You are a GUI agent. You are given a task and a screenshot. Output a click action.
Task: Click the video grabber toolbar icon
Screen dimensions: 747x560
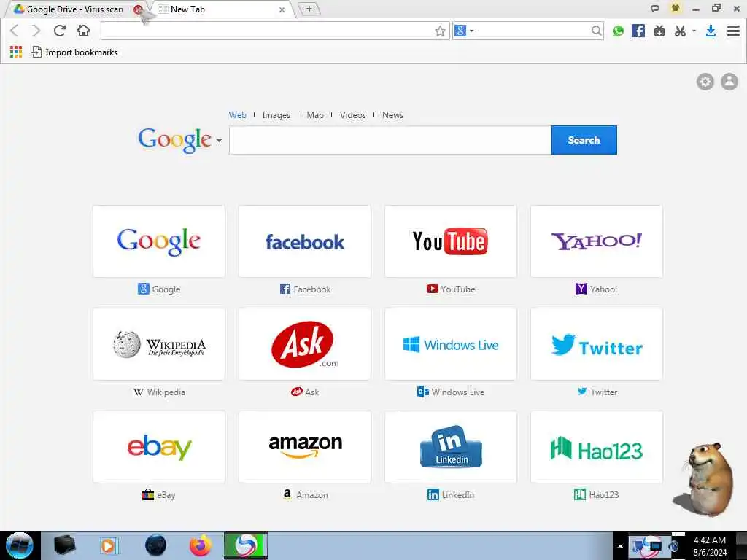[659, 31]
